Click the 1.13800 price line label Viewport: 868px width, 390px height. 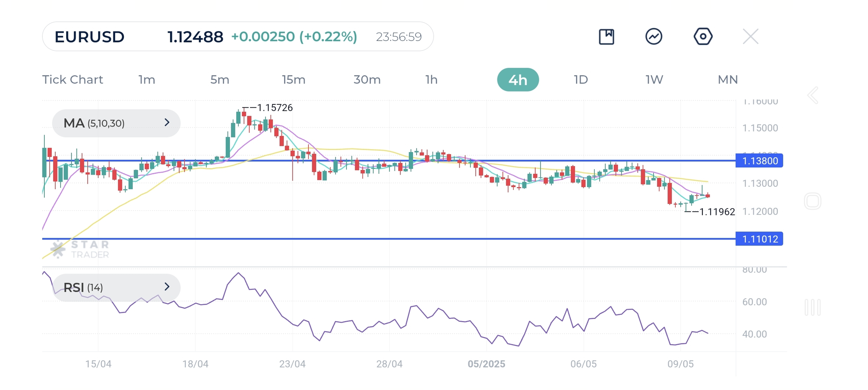pyautogui.click(x=759, y=161)
